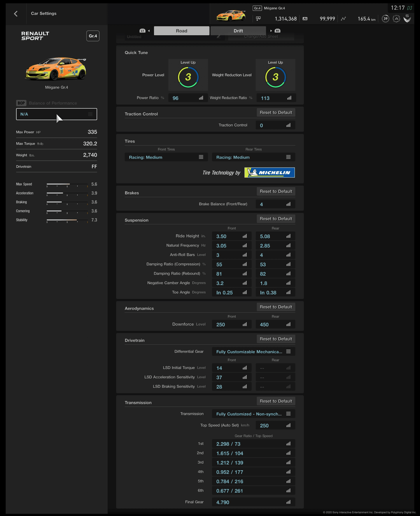Open Rear Tires Racing: Medium dropdown
Viewport: 420px width, 516px height.
pos(254,157)
